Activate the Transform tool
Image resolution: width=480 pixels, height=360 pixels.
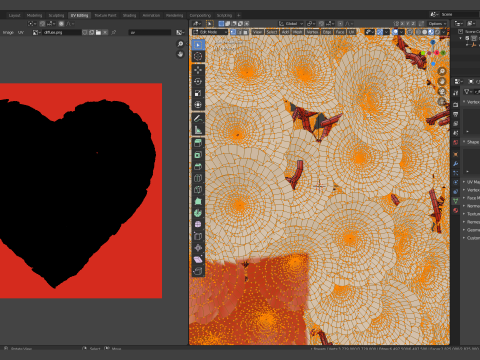click(198, 105)
